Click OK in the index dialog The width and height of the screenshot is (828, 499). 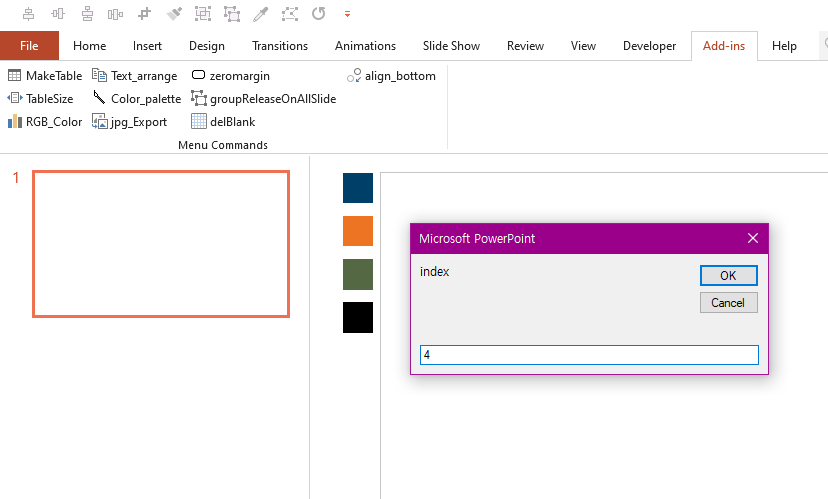[x=729, y=276]
